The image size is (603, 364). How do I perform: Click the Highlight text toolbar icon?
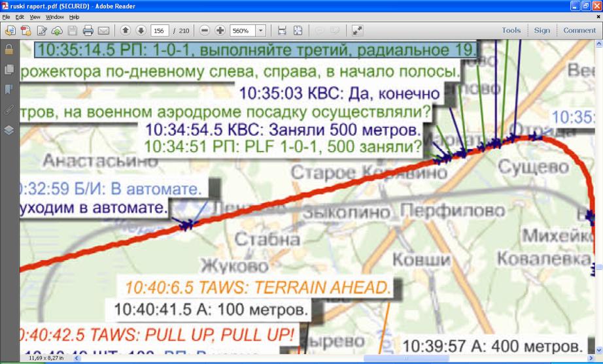coord(334,30)
